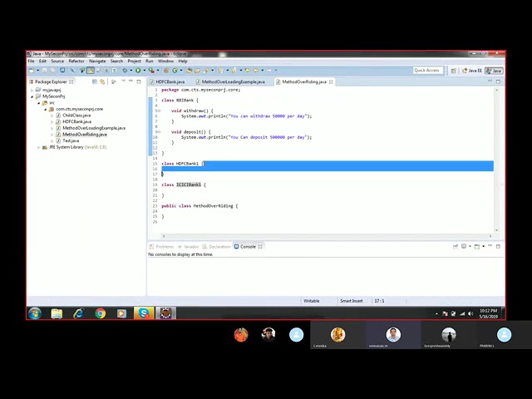Click the Open Console icon in Console view

pyautogui.click(x=477, y=247)
